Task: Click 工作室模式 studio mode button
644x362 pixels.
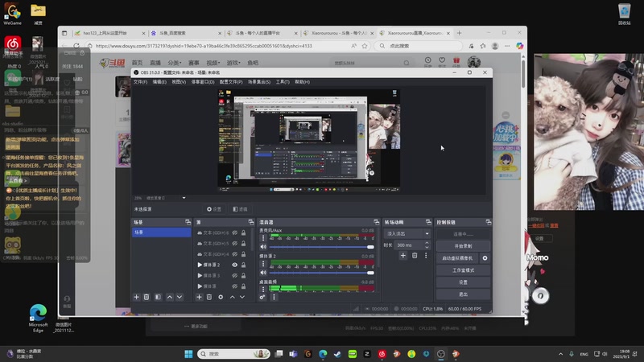Action: click(463, 270)
